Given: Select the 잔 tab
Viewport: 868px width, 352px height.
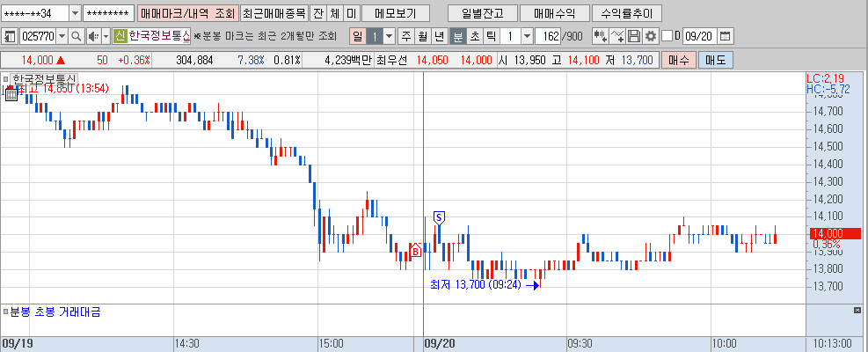Looking at the screenshot, I should pyautogui.click(x=318, y=12).
